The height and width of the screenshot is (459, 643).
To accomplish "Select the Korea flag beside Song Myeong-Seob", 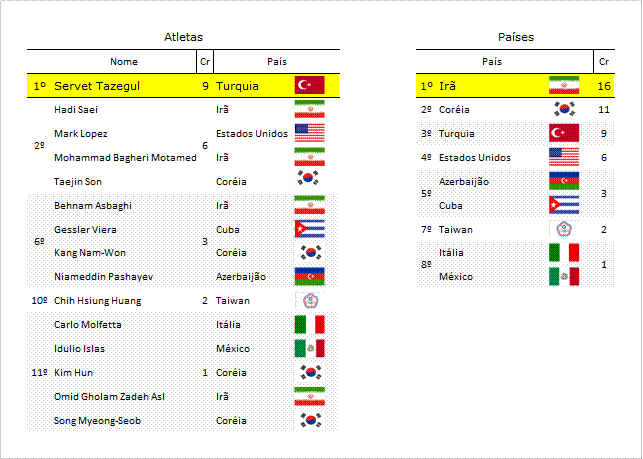I will (x=310, y=420).
